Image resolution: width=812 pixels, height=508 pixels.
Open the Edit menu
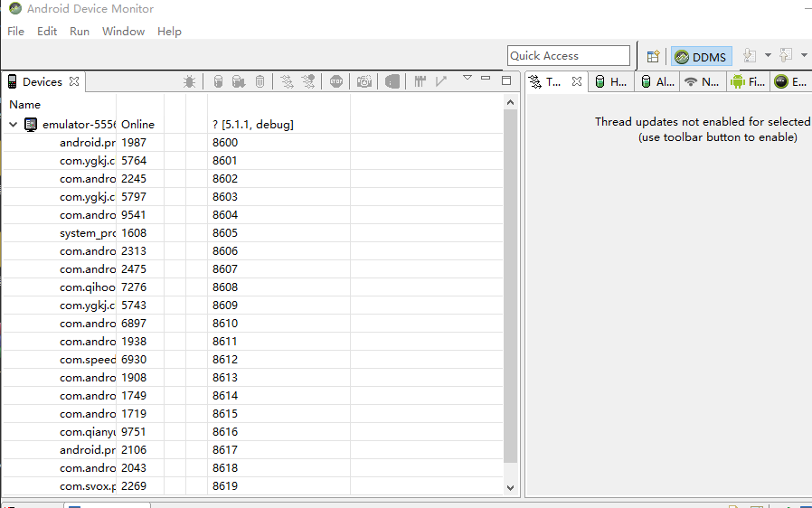(47, 32)
